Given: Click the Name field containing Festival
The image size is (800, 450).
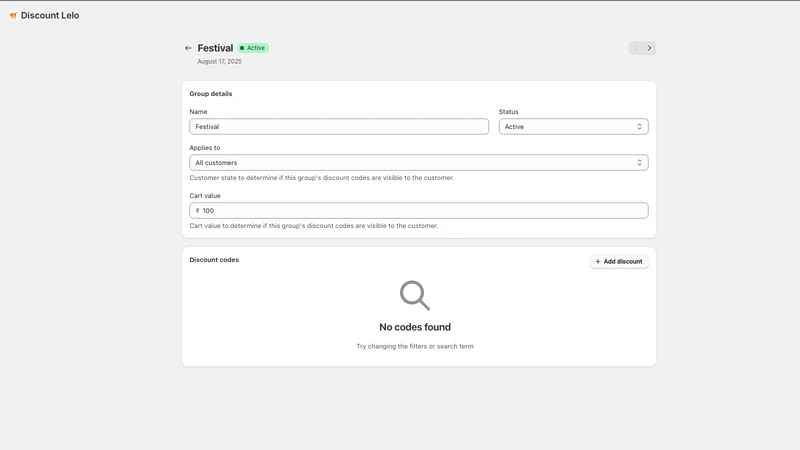Looking at the screenshot, I should [339, 127].
